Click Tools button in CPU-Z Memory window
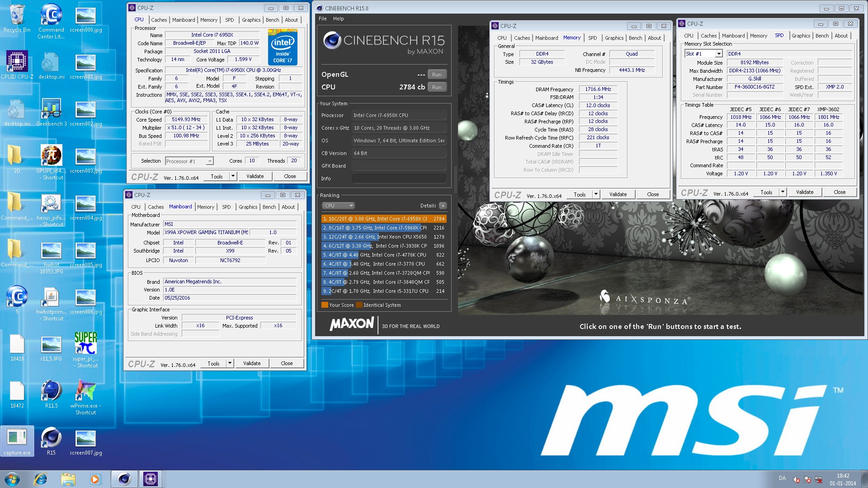Screen dimensions: 868x488 pos(580,194)
